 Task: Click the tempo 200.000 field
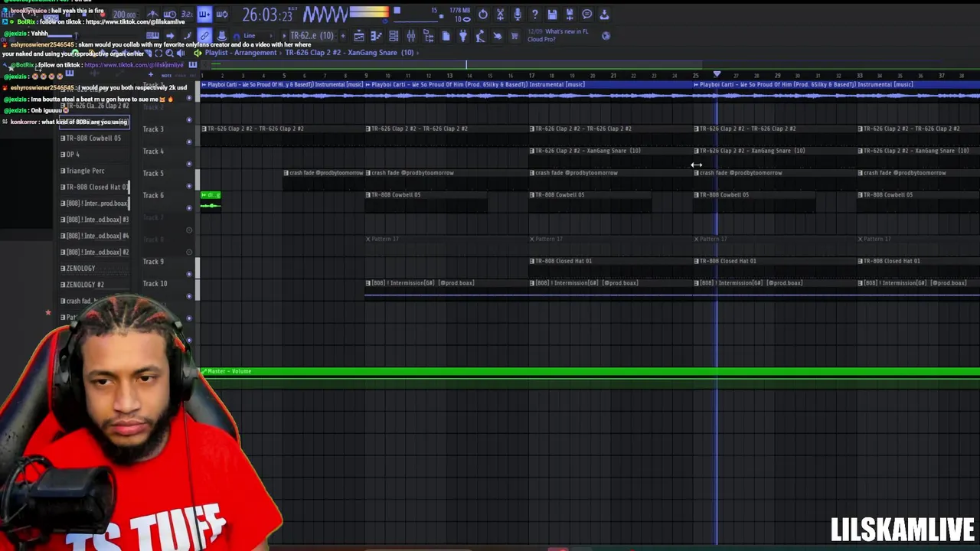(x=126, y=15)
